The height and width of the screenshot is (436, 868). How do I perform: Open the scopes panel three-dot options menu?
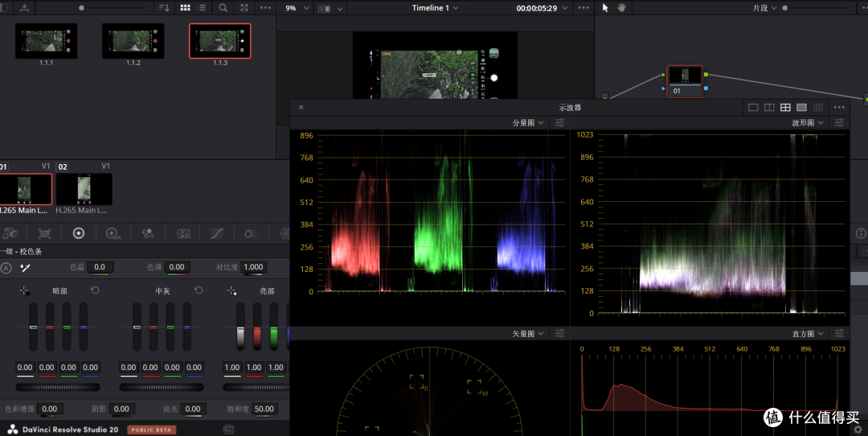click(x=839, y=108)
